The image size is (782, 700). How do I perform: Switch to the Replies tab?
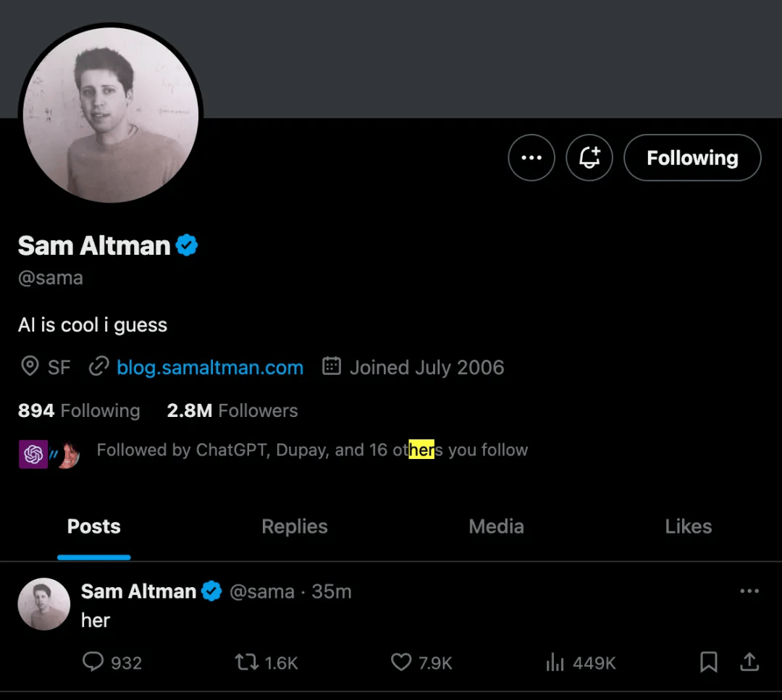[295, 526]
